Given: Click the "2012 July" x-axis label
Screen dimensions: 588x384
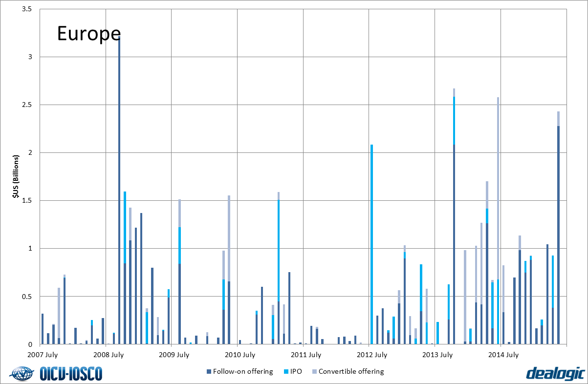Looking at the screenshot, I should pos(369,355).
